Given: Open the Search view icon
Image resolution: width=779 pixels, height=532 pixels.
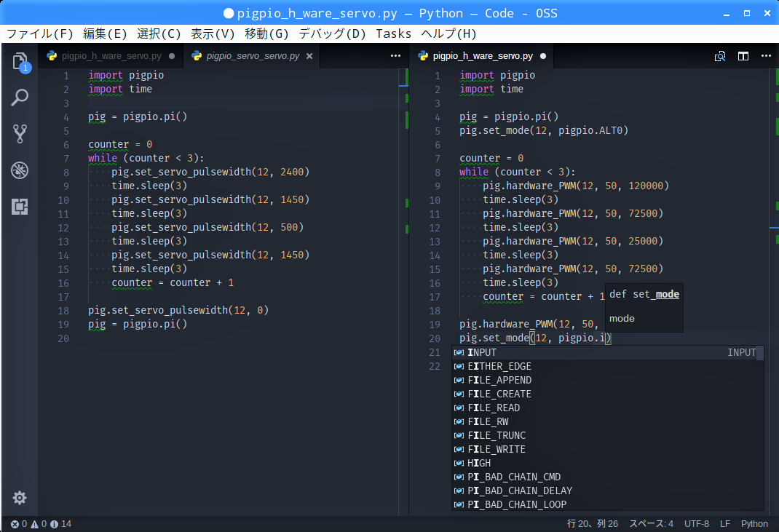Looking at the screenshot, I should 20,98.
